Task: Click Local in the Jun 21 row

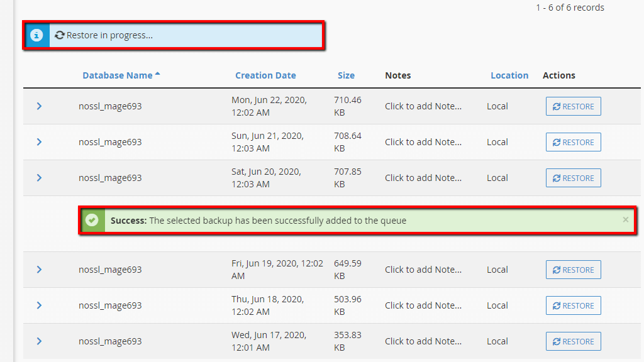Action: pyautogui.click(x=497, y=142)
